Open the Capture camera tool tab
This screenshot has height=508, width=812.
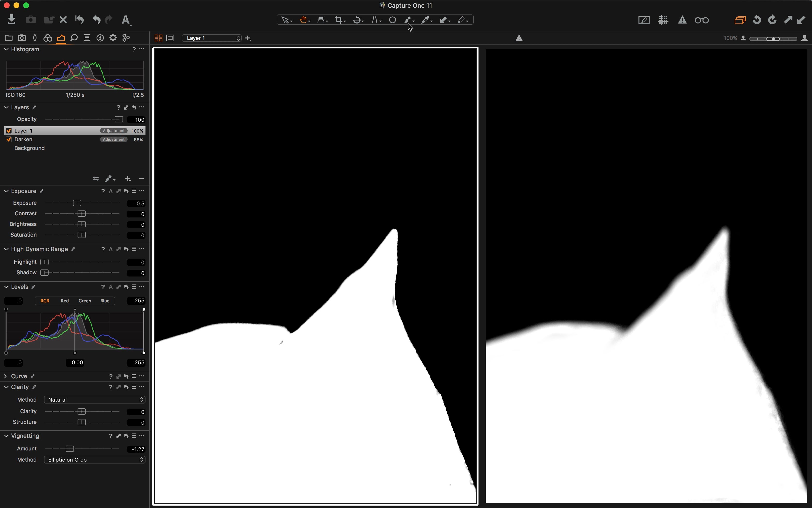(x=22, y=38)
